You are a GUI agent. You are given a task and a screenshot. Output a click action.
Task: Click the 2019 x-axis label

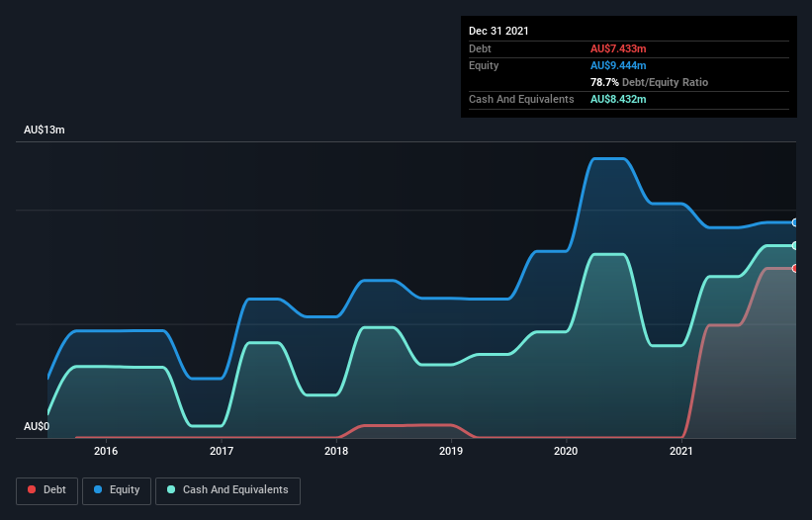451,451
